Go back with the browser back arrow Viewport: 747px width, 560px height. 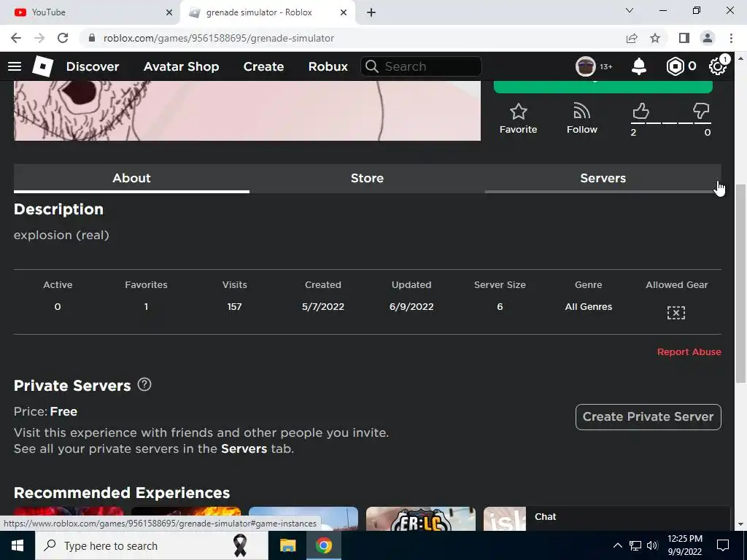point(16,38)
